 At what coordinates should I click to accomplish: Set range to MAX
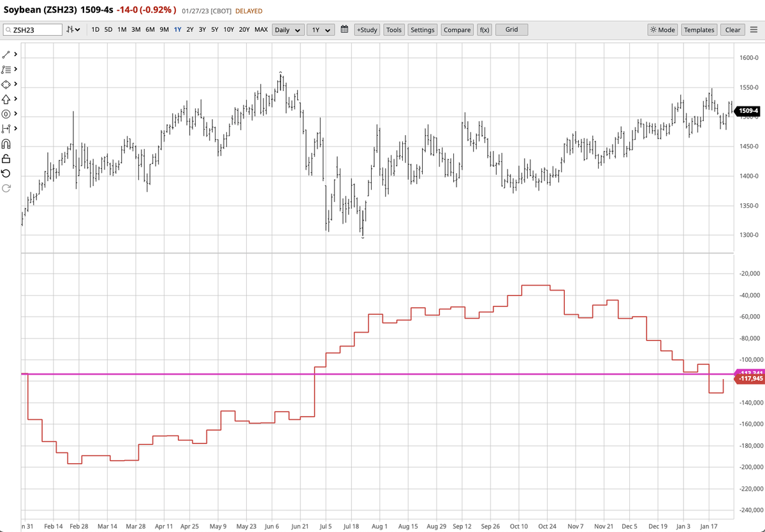(x=261, y=29)
